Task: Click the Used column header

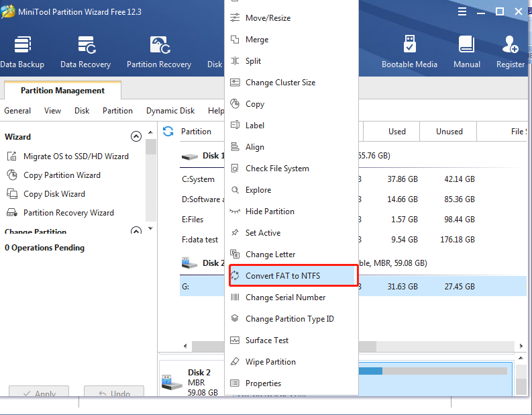Action: pos(392,131)
